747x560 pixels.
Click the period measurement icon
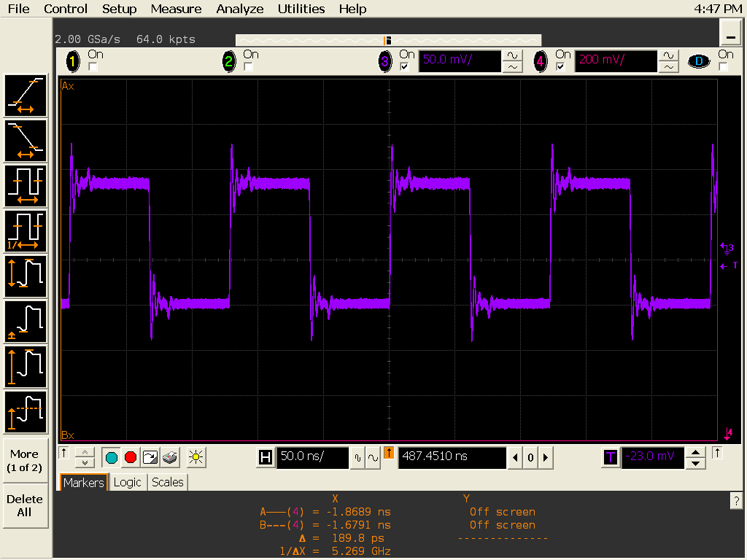click(26, 186)
